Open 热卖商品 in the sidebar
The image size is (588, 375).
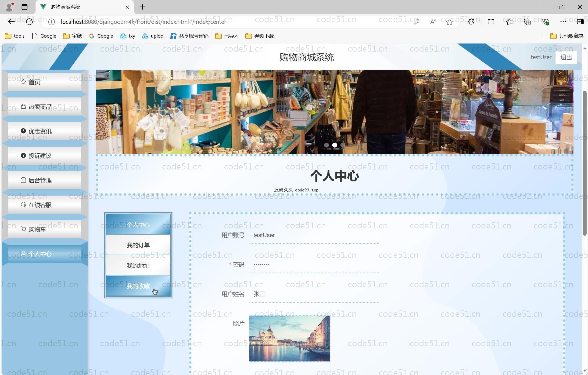[x=44, y=107]
